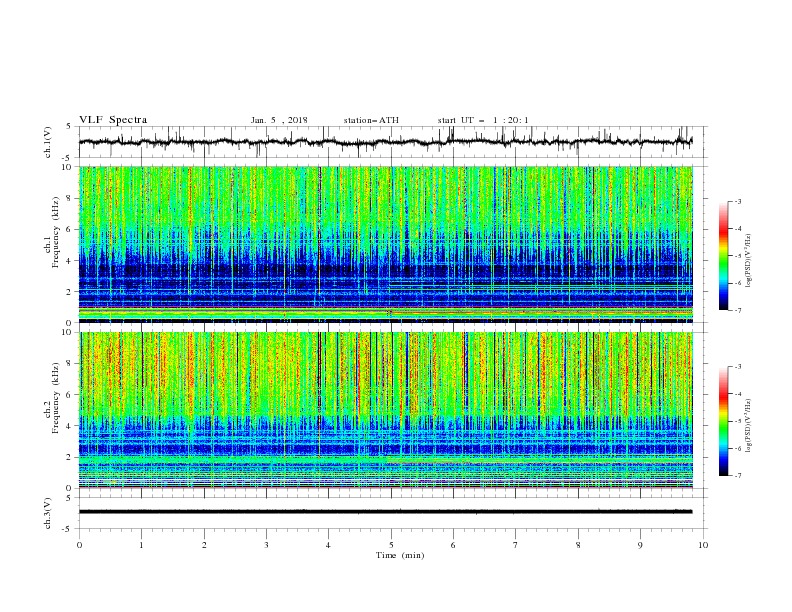Click the "ch.1(V)" waveform axis label
This screenshot has height=612, width=792.
coord(48,142)
